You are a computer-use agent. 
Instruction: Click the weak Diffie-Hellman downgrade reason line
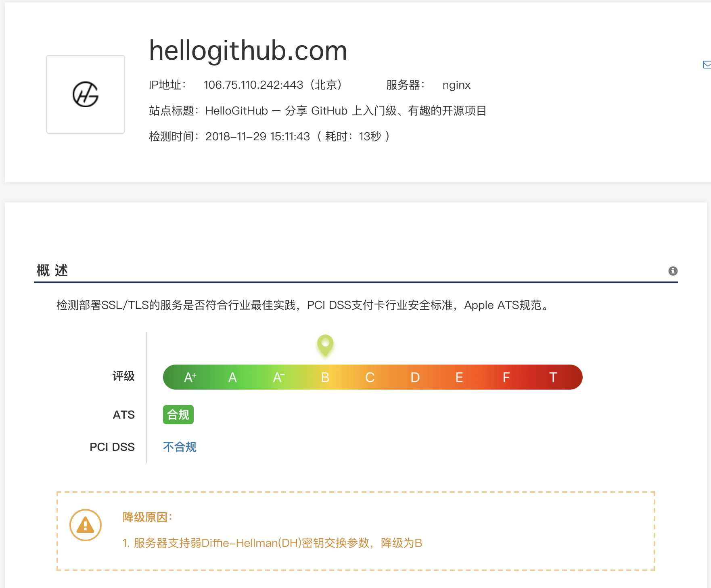click(272, 543)
